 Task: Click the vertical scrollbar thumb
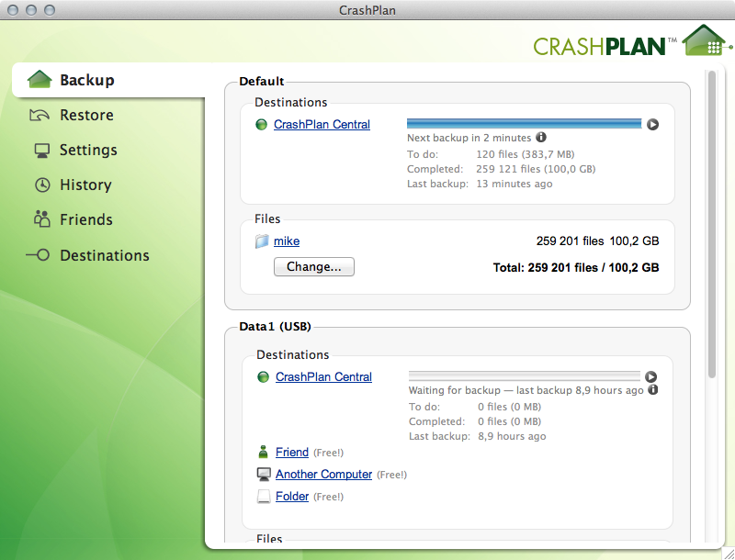pyautogui.click(x=711, y=224)
